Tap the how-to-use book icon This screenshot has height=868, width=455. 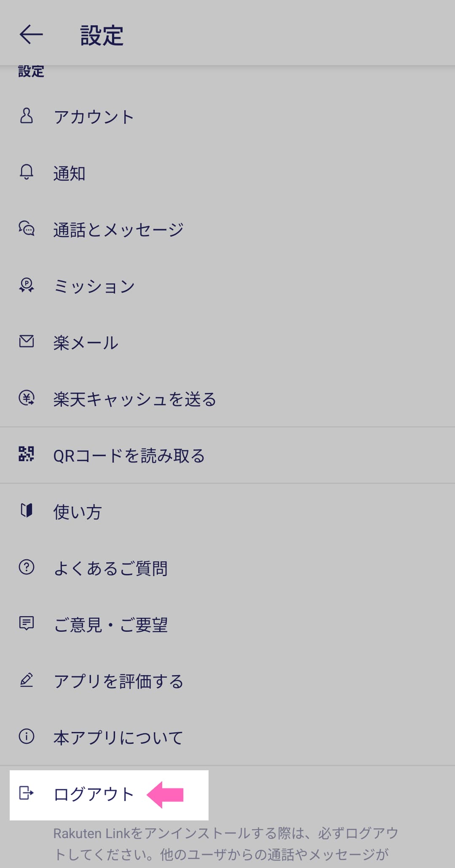click(x=27, y=511)
